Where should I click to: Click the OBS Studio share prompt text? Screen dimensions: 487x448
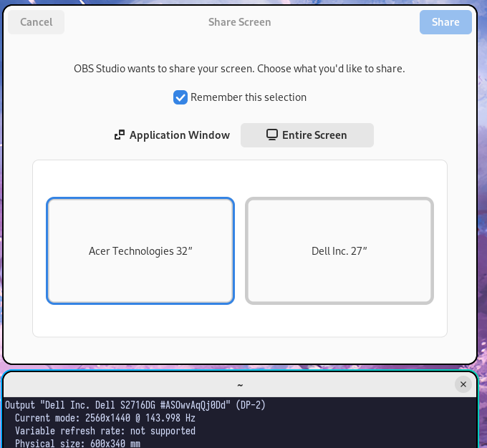tap(239, 69)
